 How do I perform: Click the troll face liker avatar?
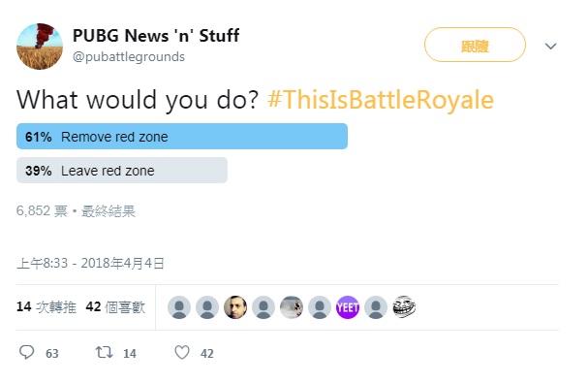tap(404, 307)
